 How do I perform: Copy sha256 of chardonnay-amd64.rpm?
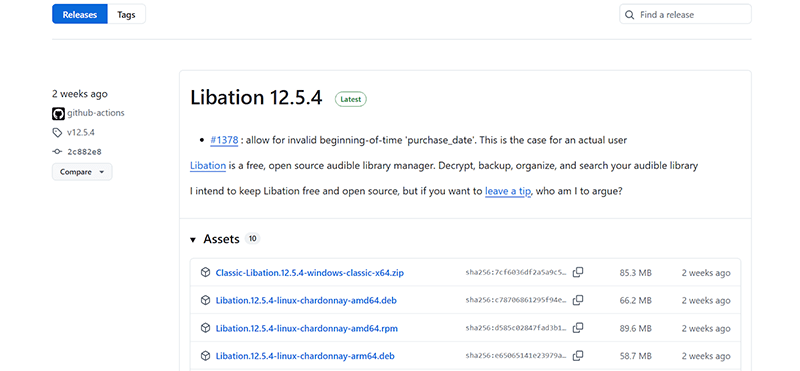(x=578, y=328)
